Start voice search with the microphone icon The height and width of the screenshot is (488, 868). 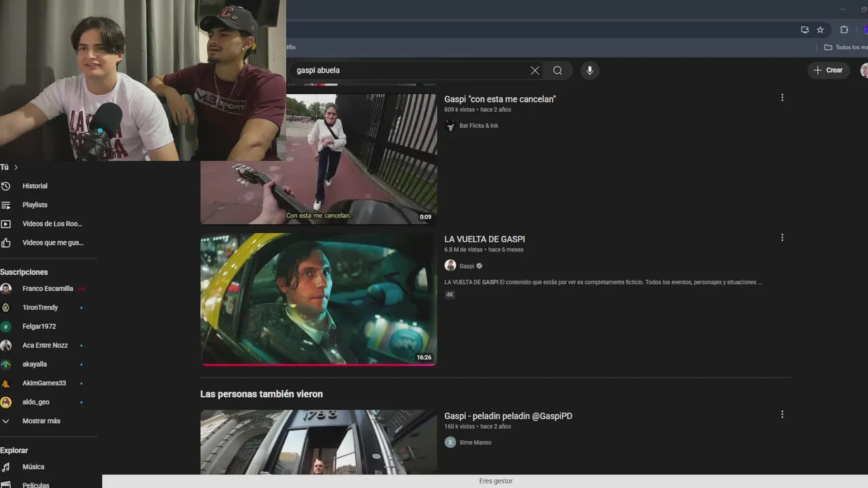coord(589,70)
